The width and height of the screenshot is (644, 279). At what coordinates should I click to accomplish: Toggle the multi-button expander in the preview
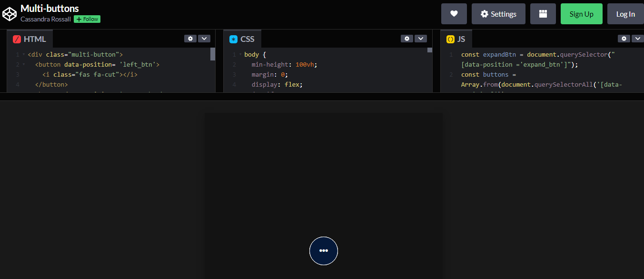coord(324,251)
